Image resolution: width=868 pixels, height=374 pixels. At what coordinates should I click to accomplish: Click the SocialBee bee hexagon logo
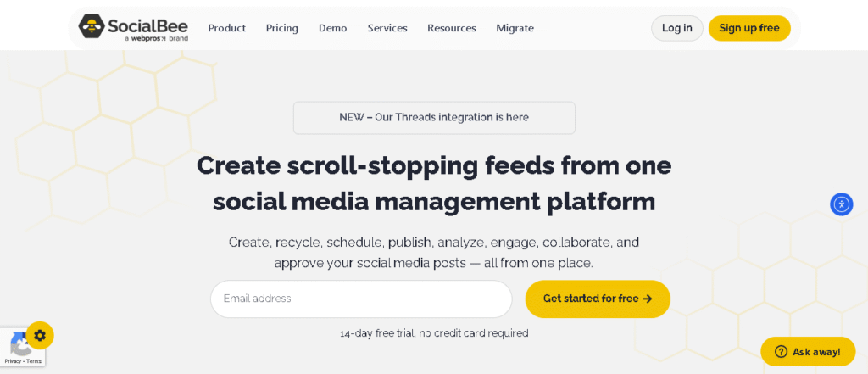coord(92,26)
